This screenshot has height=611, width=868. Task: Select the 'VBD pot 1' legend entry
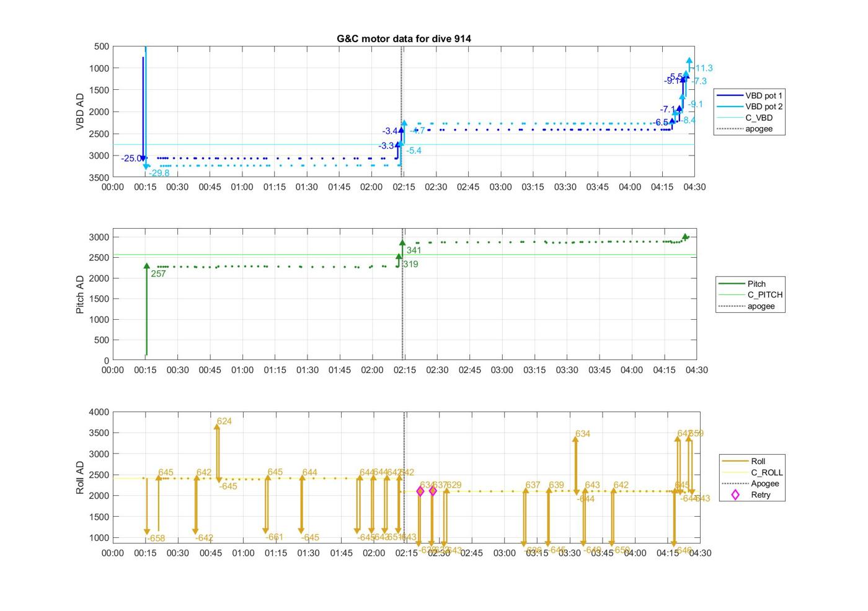pos(750,95)
